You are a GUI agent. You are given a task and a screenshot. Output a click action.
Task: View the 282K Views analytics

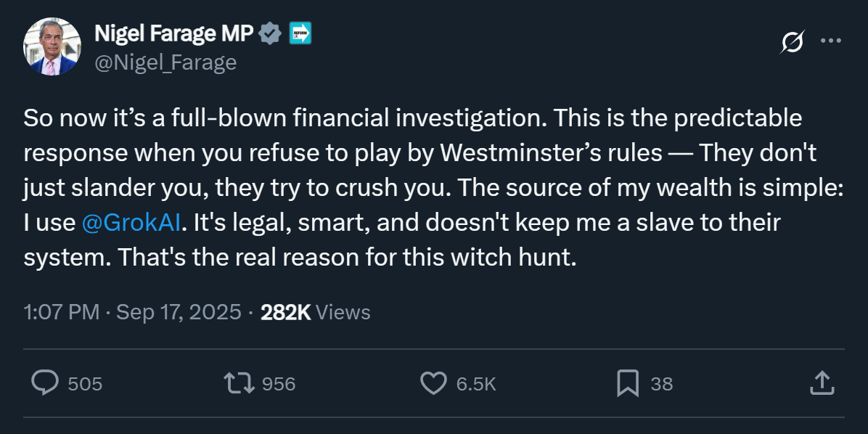point(315,313)
